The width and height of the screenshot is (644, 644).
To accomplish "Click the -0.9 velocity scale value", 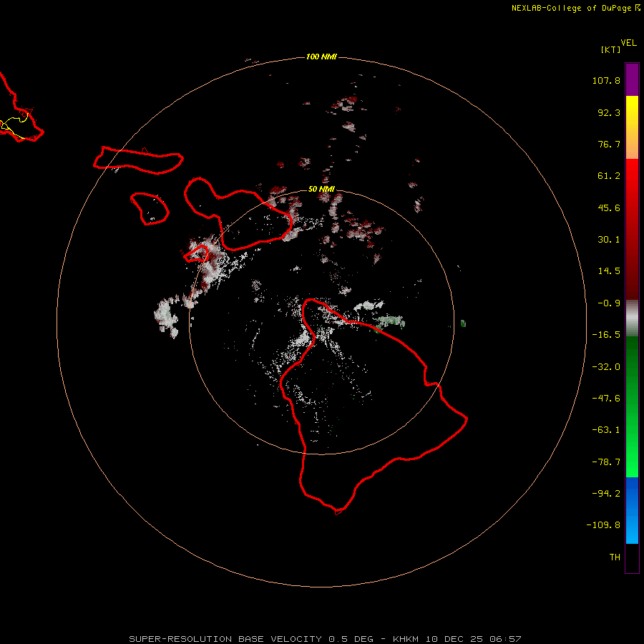I will [x=609, y=303].
